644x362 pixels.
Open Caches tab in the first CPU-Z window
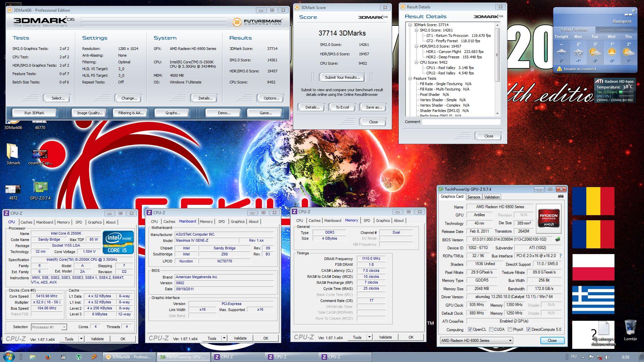(x=26, y=222)
